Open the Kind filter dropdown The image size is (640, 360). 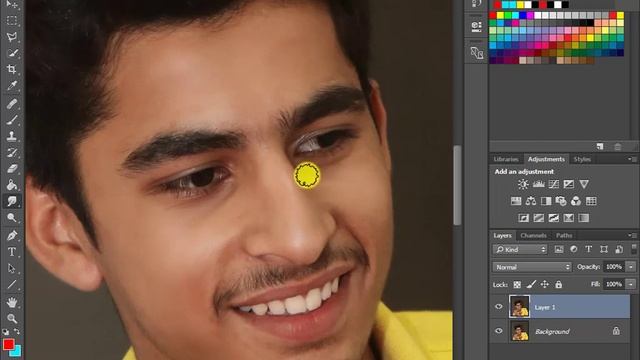point(520,249)
